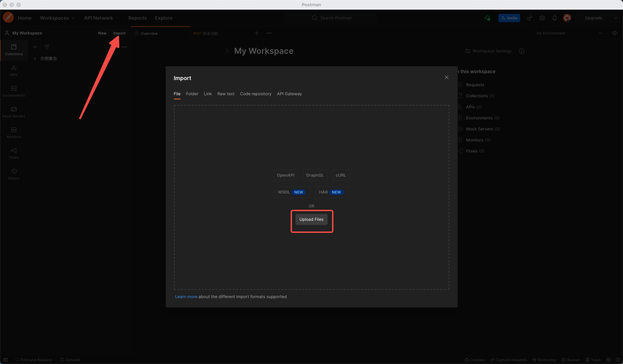Click the filter collections icon
Image resolution: width=623 pixels, height=364 pixels.
[47, 47]
